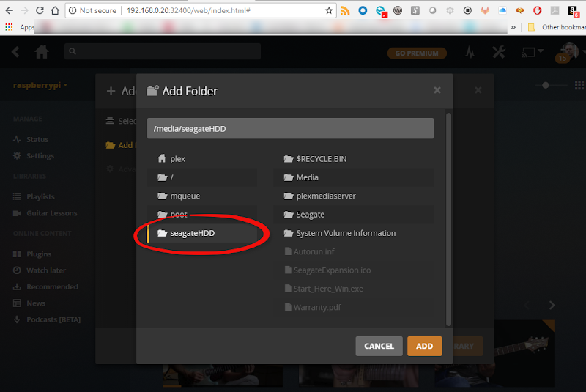Reload the browser page
The width and height of the screenshot is (586, 392).
coord(40,10)
